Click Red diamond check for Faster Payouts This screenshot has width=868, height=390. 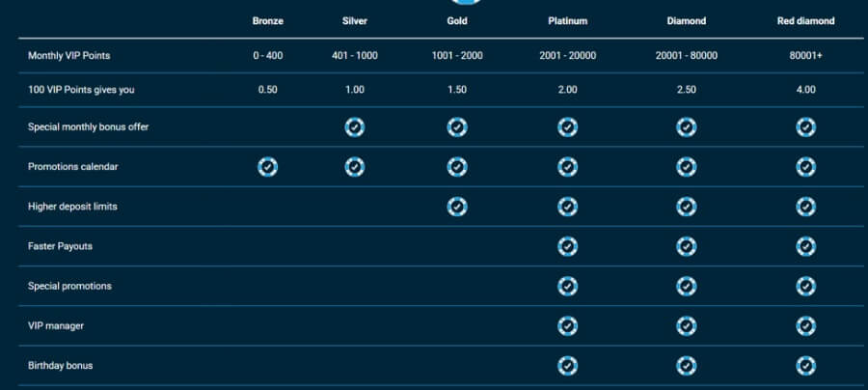tap(806, 246)
